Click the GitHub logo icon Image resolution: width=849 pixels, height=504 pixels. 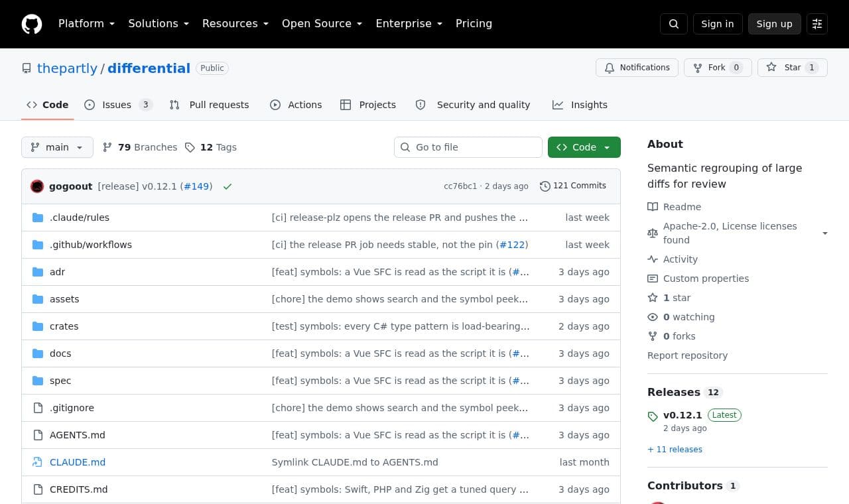click(32, 24)
